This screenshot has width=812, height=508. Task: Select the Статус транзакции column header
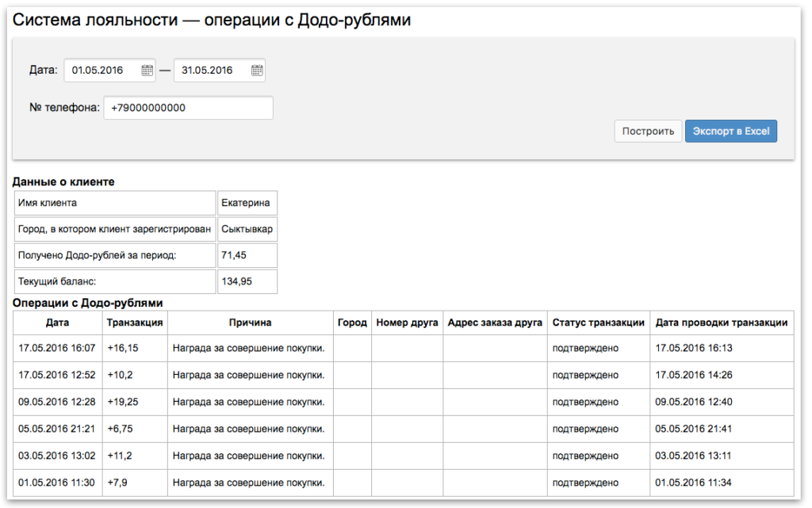pos(598,323)
